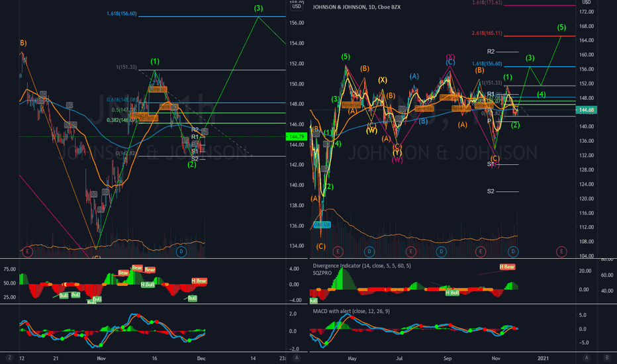This screenshot has width=617, height=364.
Task: Select yellow (X) wave label on right chart
Action: pos(382,80)
